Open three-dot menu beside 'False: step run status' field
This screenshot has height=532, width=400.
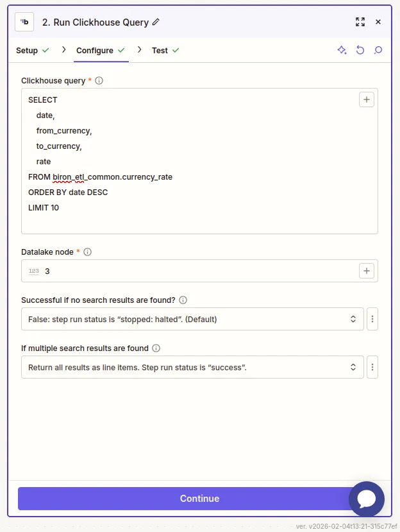click(x=372, y=319)
